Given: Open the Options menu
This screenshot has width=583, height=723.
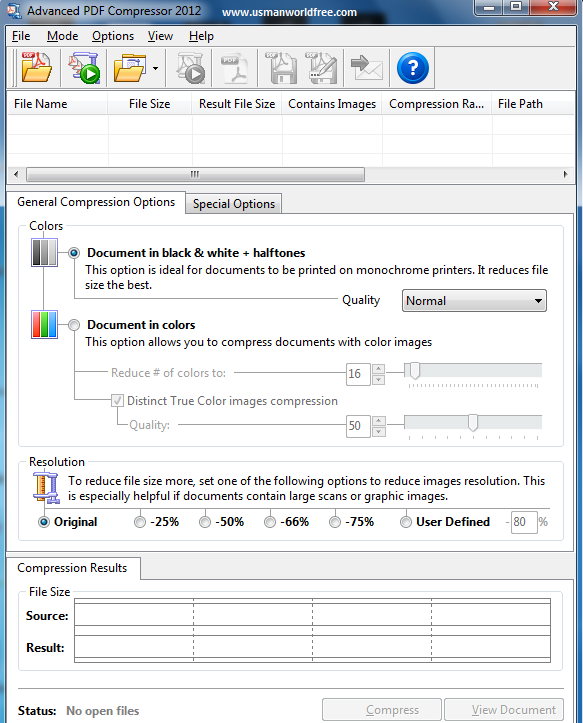Looking at the screenshot, I should coord(113,36).
